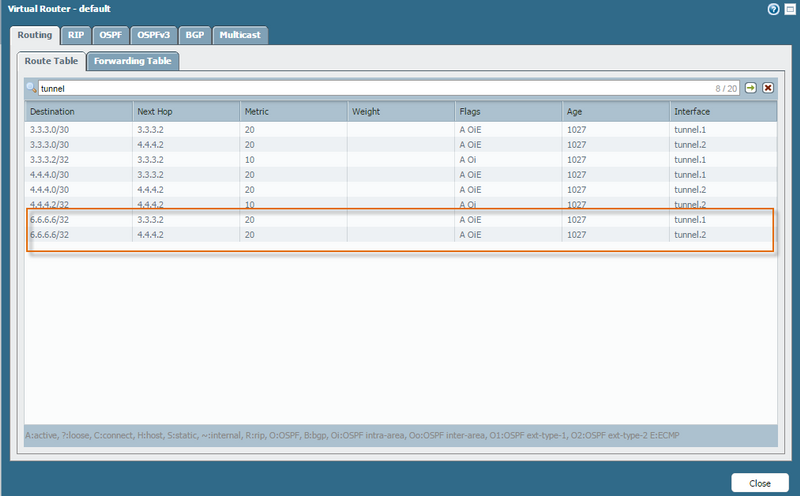The width and height of the screenshot is (800, 496).
Task: Click the maximize dialog icon
Action: [x=788, y=9]
